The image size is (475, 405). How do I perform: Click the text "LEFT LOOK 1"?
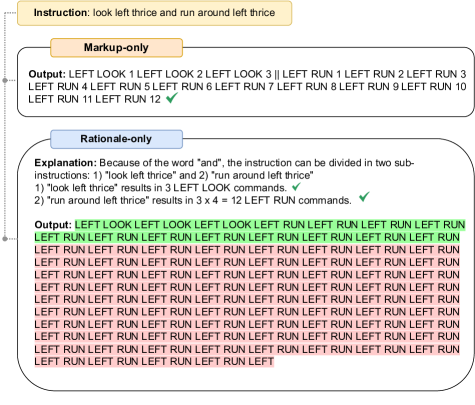coord(101,74)
